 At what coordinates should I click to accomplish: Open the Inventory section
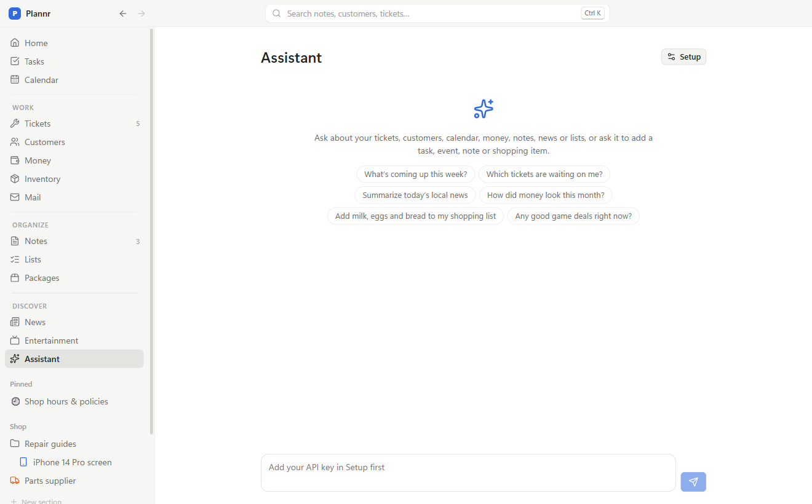point(74,179)
